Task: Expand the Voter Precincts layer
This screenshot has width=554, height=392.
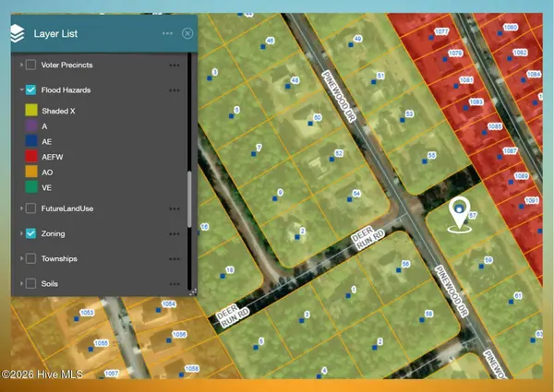Action: [x=20, y=65]
